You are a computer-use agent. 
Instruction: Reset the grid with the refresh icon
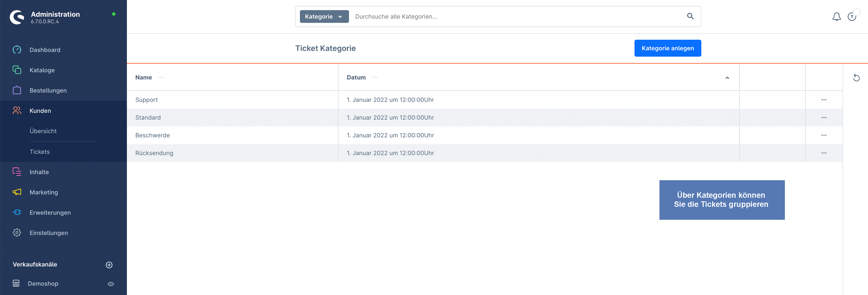tap(856, 78)
